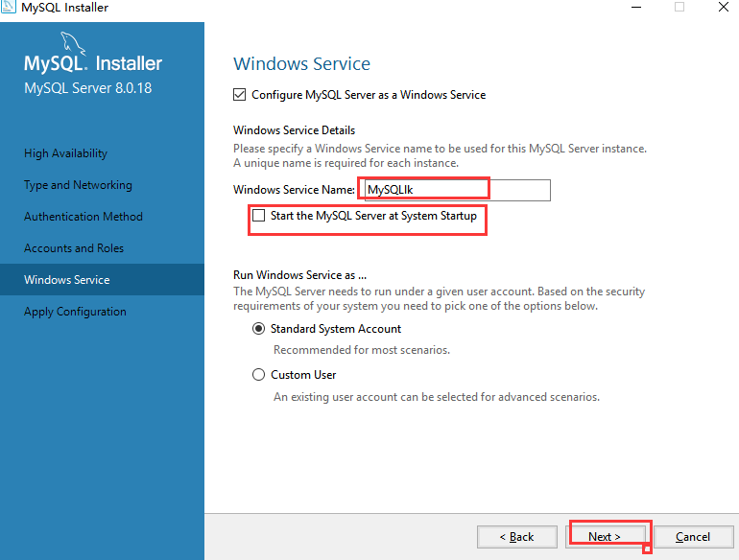
Task: Open Type and Networking step
Action: [x=78, y=185]
